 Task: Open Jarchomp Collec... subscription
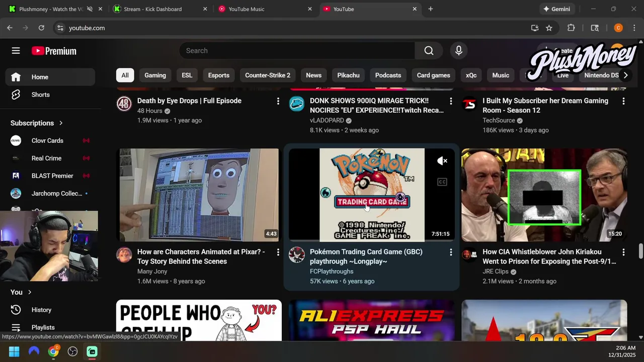click(50, 194)
